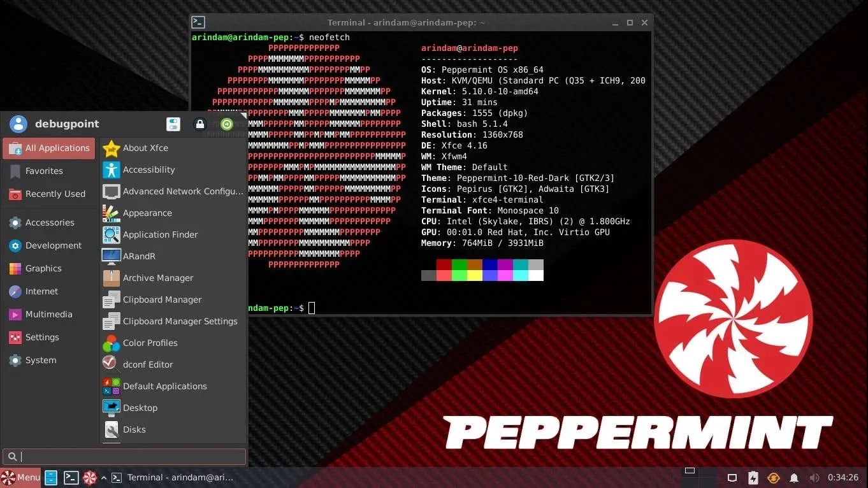The width and height of the screenshot is (868, 488).
Task: Log out using the green power icon
Action: 226,124
